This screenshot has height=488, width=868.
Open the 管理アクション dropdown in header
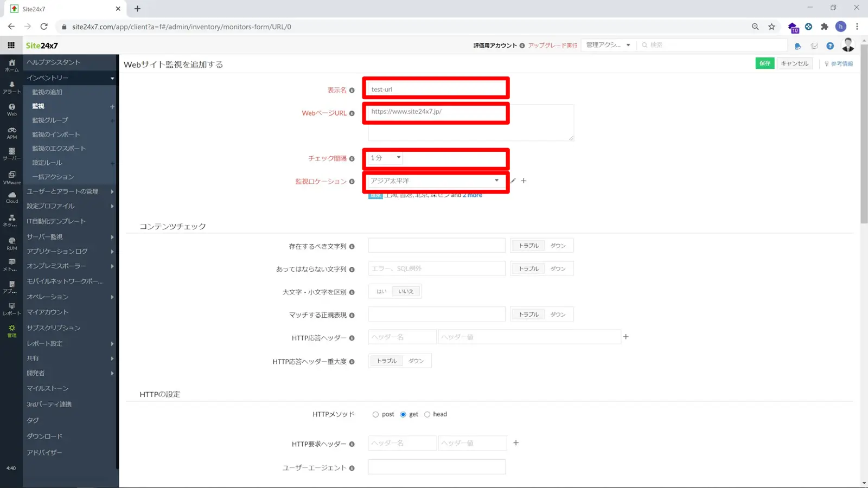[x=608, y=45]
